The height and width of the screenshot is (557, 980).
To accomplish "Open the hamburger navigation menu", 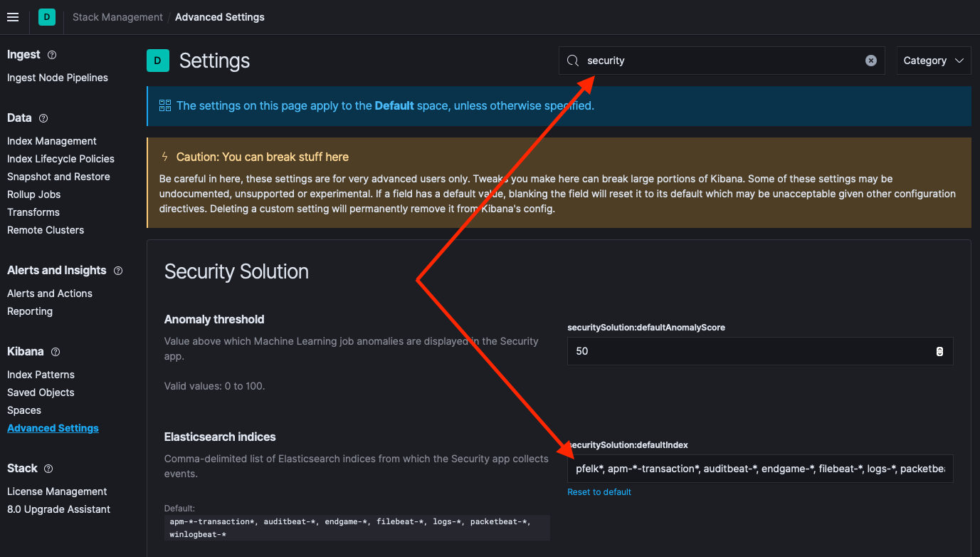I will tap(13, 17).
